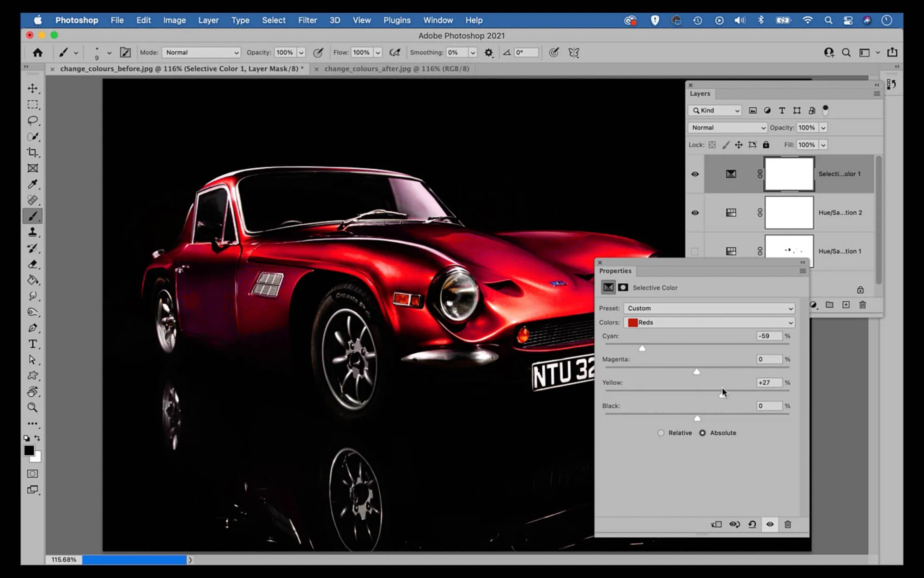
Task: Open the Colors Reds dropdown
Action: click(x=709, y=323)
